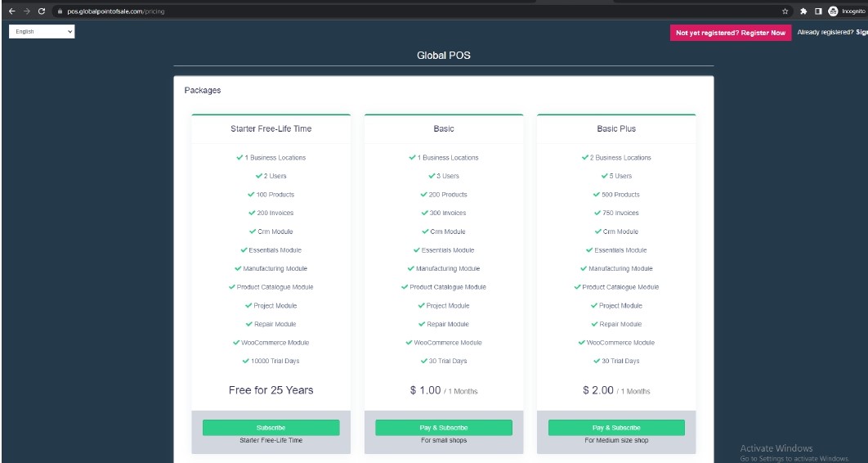Click the $ 1.00 / 1 Months price
Screen dimensions: 868x463
pyautogui.click(x=443, y=391)
